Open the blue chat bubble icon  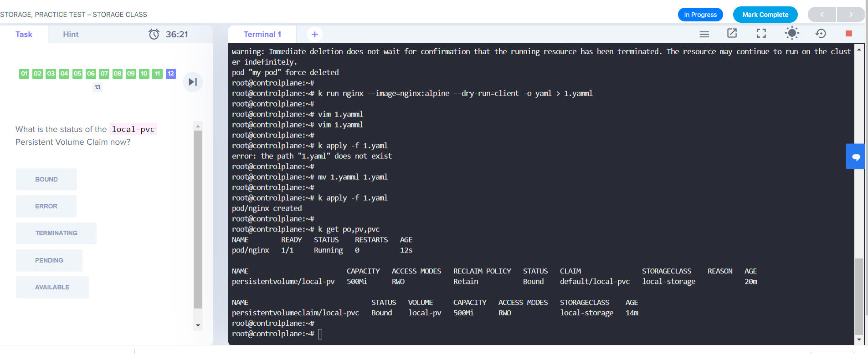[x=856, y=157]
